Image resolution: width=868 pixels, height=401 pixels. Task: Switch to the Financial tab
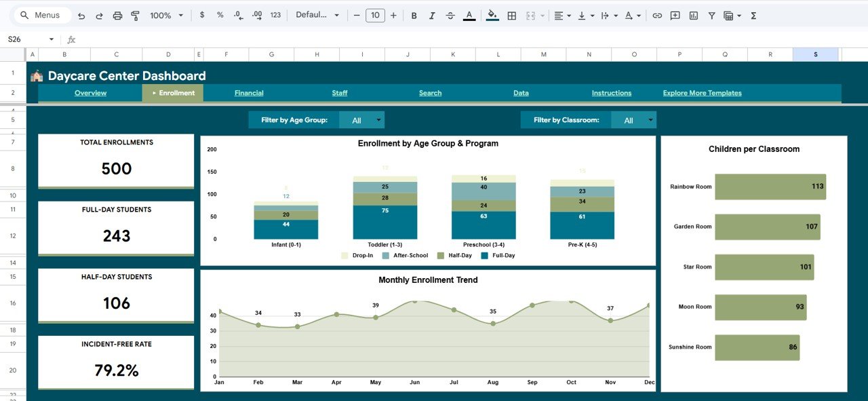249,93
